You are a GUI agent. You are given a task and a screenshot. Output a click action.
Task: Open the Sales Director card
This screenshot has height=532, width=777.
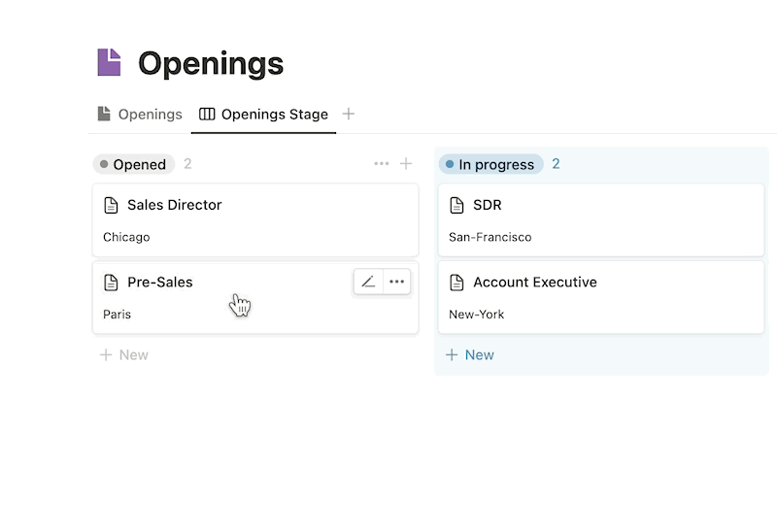click(x=255, y=220)
